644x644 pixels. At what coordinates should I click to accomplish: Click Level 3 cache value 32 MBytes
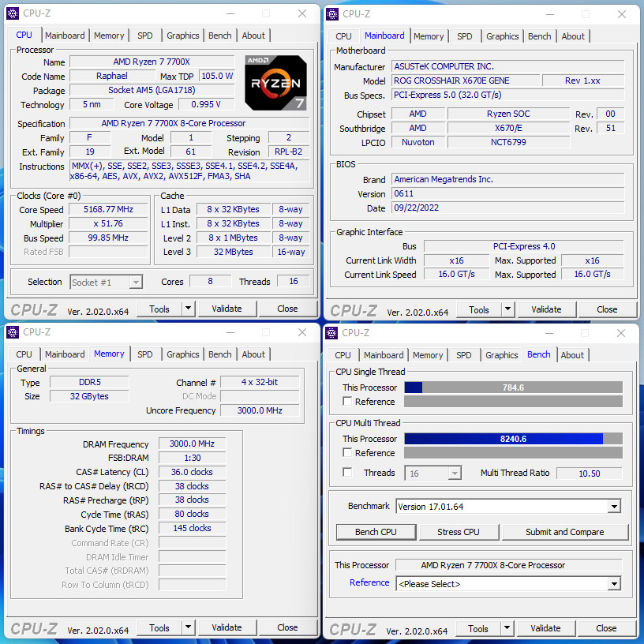[234, 252]
